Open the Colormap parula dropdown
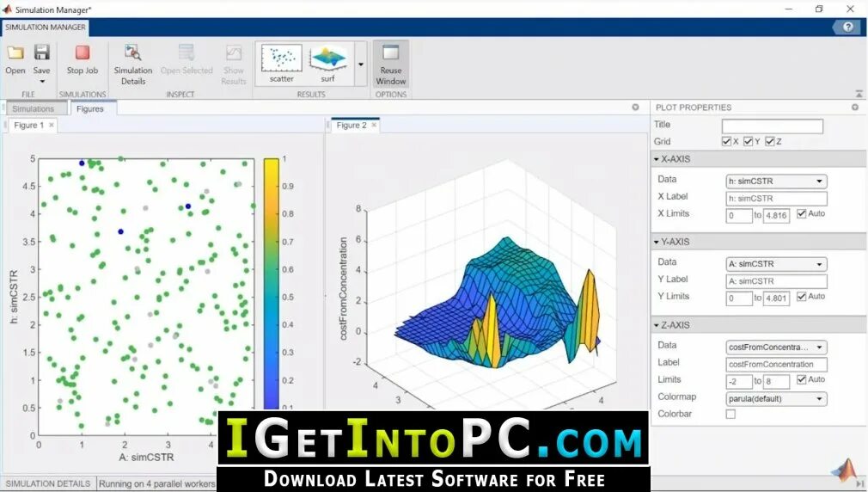Viewport: 868px width, 492px height. coord(776,399)
